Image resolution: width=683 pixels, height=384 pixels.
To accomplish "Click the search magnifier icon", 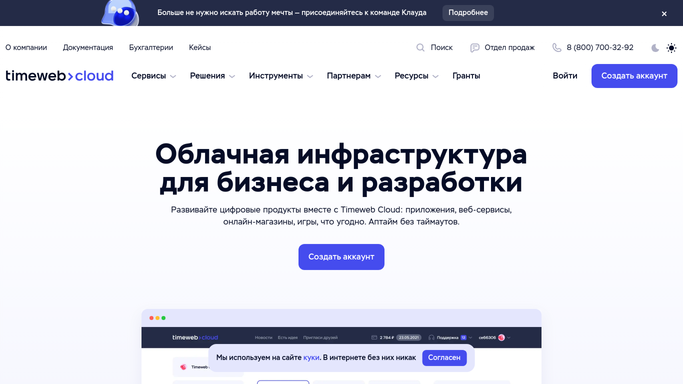I will (x=420, y=47).
